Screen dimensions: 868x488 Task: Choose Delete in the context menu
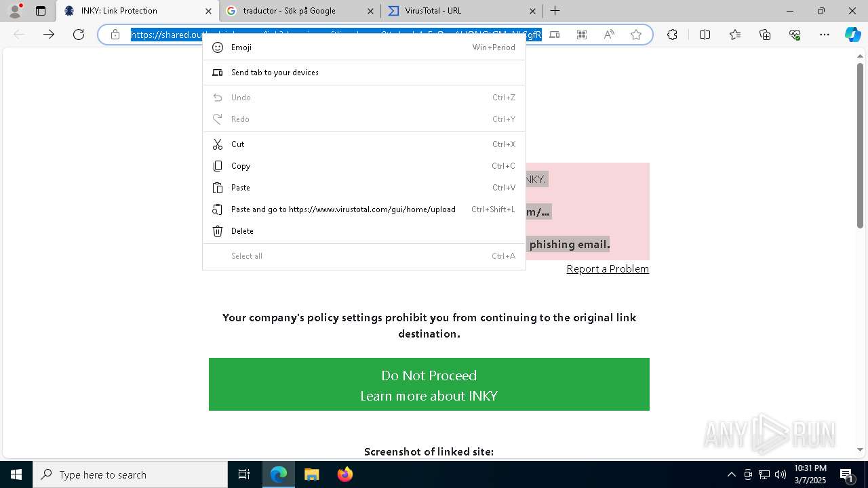(364, 231)
